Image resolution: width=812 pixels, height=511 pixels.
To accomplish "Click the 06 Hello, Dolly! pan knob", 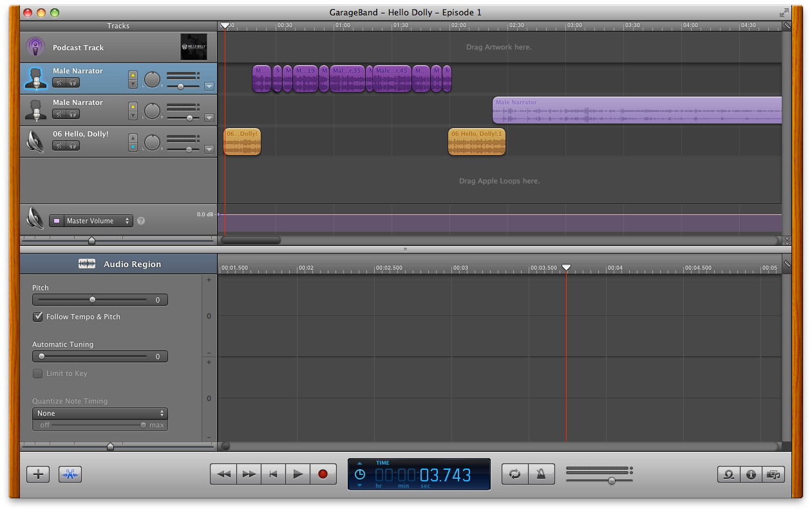I will (x=152, y=143).
